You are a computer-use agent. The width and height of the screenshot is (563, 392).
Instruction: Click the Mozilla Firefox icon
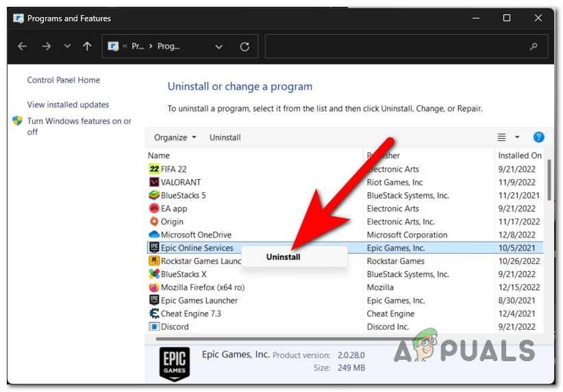tap(154, 287)
